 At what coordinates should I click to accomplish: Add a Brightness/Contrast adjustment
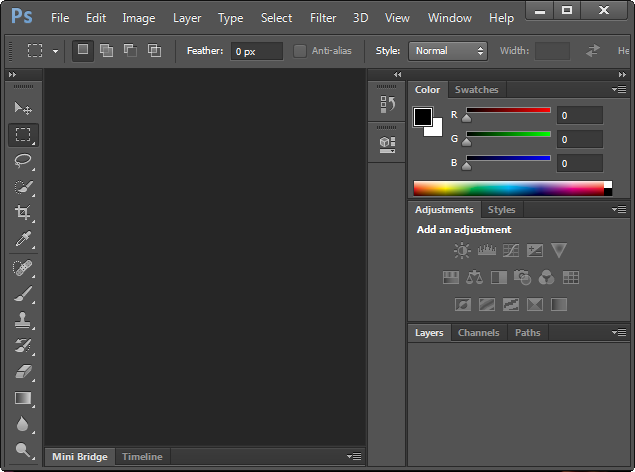click(462, 251)
